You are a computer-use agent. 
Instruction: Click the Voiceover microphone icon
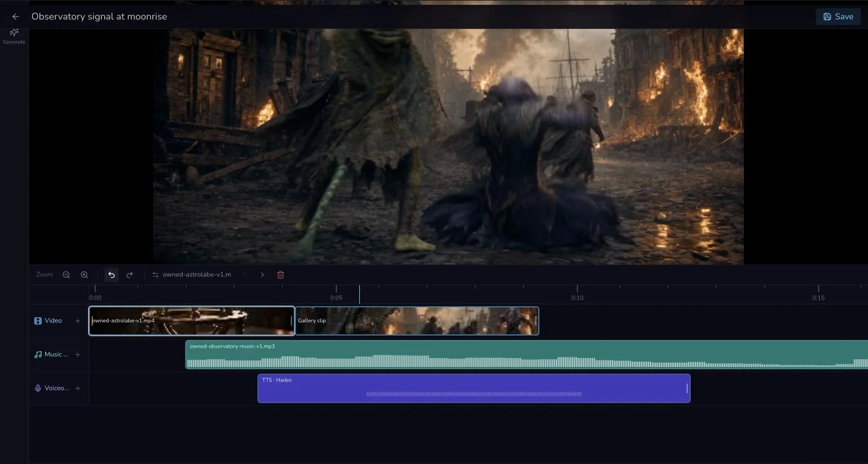[38, 389]
